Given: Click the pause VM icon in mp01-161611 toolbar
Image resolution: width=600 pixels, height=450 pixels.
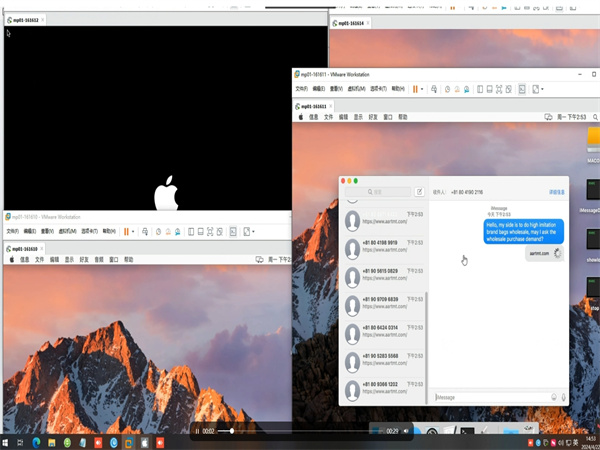Looking at the screenshot, I should click(x=415, y=89).
